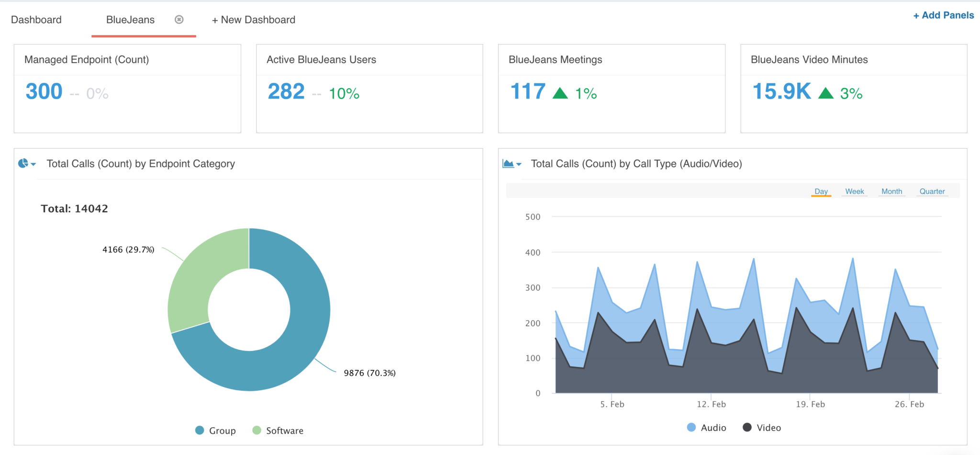Image resolution: width=980 pixels, height=455 pixels.
Task: Close the BlueJeans dashboard tab
Action: (179, 20)
